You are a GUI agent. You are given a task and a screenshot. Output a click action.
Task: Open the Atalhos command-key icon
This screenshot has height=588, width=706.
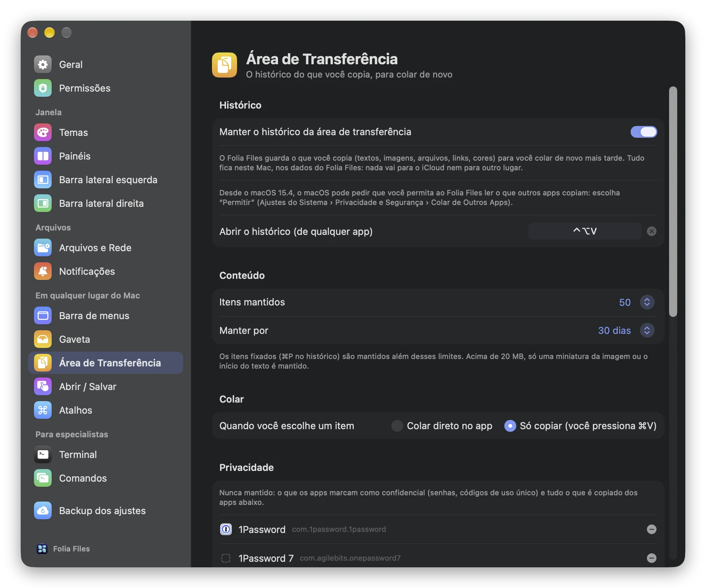(x=43, y=410)
